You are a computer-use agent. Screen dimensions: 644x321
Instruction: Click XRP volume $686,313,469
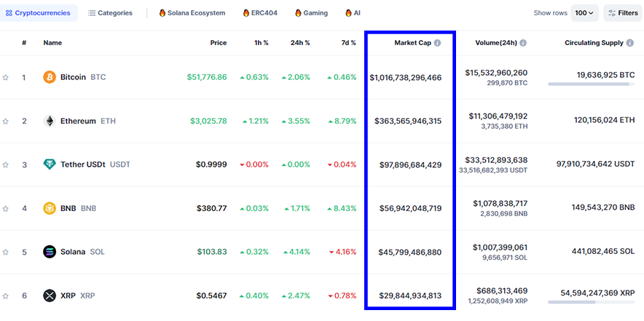[502, 291]
